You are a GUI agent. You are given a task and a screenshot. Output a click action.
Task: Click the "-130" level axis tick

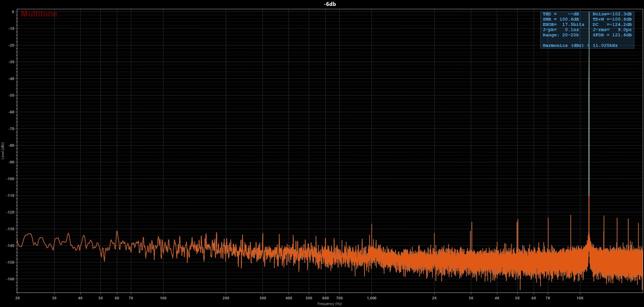(10, 229)
